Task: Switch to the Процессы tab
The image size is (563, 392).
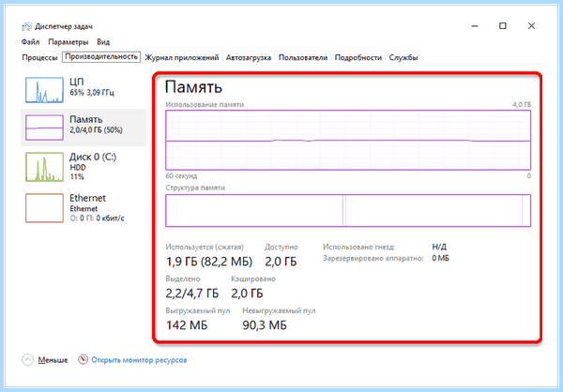Action: pyautogui.click(x=39, y=57)
